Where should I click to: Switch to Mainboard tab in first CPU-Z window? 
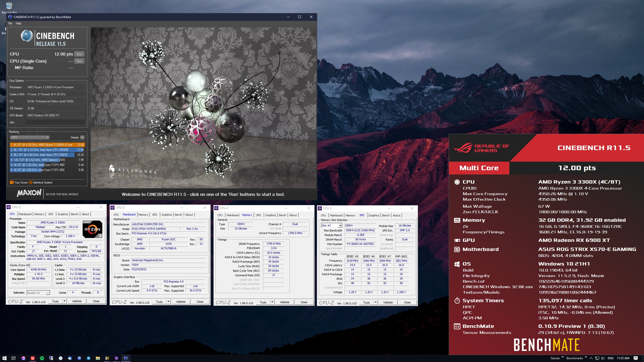25,214
